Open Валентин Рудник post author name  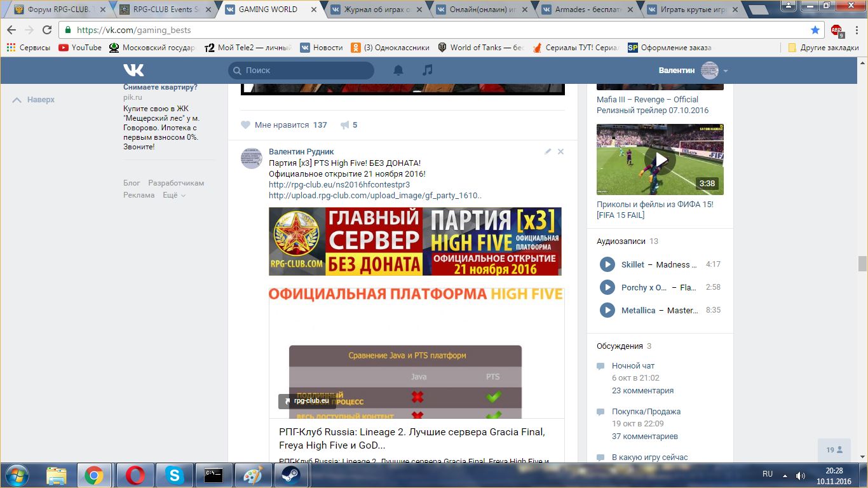301,152
